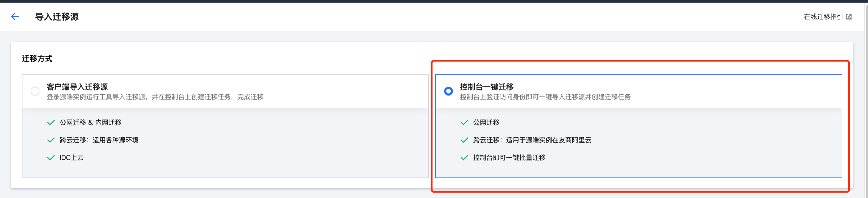Click checkmark beside 控制台即可一键批量迁移

click(464, 157)
